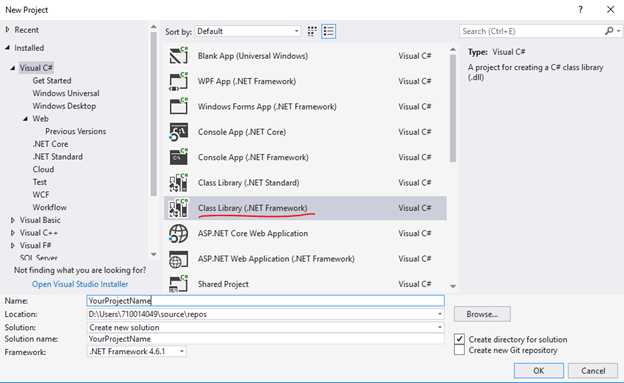Select the Blank App (Universal Windows) template icon
The image size is (624, 383).
coord(179,55)
